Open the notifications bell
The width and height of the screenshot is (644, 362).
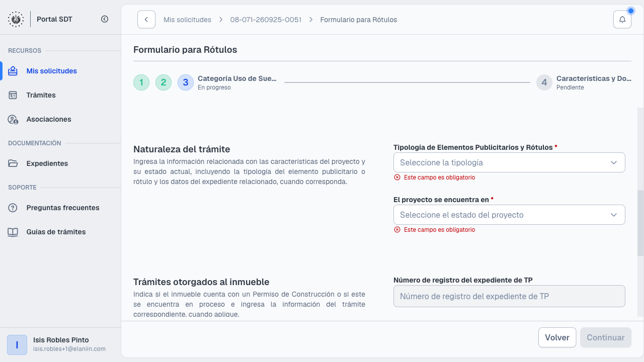[622, 20]
